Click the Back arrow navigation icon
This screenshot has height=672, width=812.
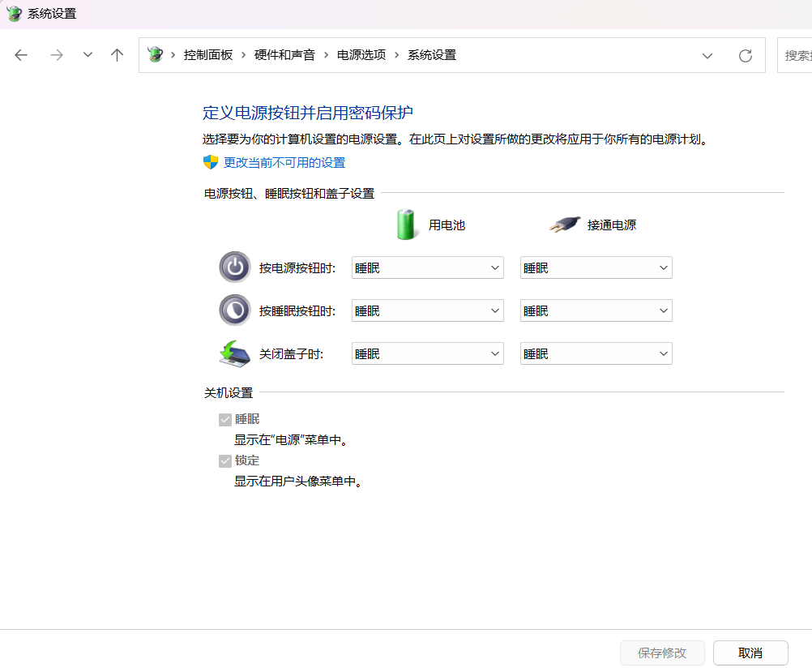point(21,55)
